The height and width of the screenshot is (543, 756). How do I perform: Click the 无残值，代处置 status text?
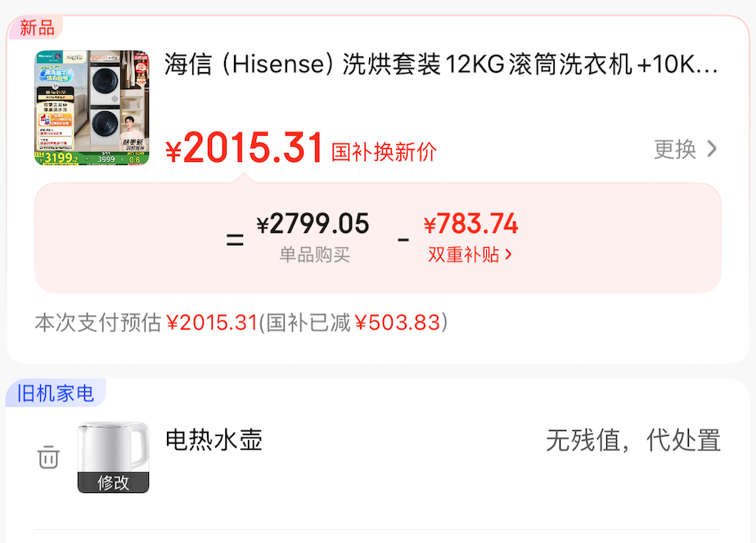coord(633,440)
